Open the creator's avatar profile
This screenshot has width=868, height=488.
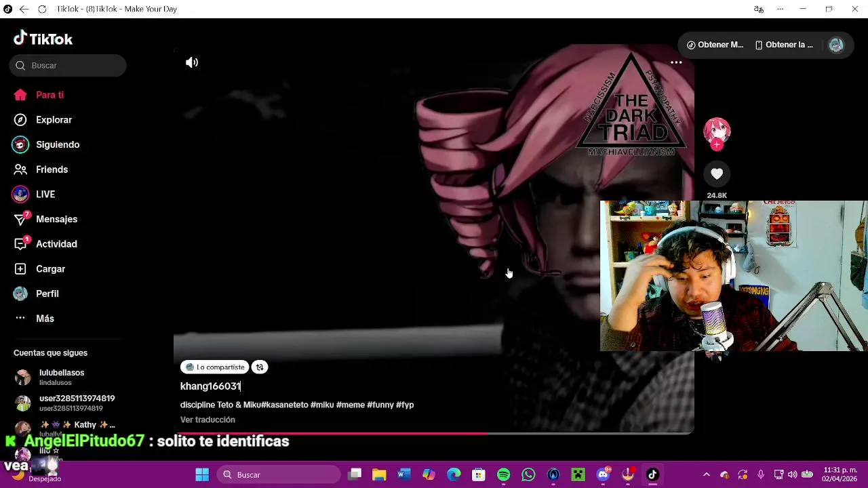point(717,131)
